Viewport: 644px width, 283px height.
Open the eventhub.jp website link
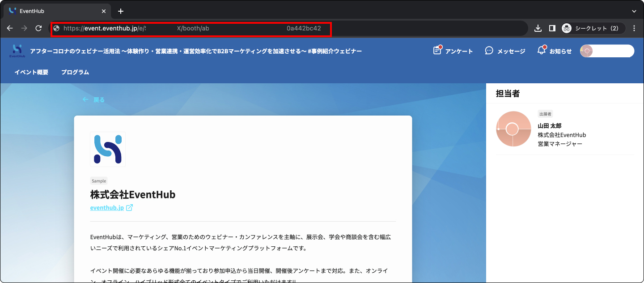(x=107, y=208)
